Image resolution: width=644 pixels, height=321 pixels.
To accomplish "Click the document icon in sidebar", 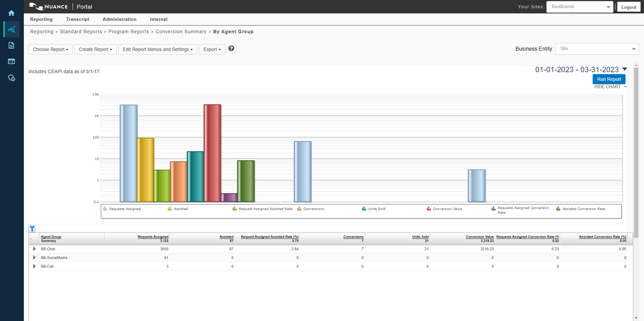I will pos(12,45).
